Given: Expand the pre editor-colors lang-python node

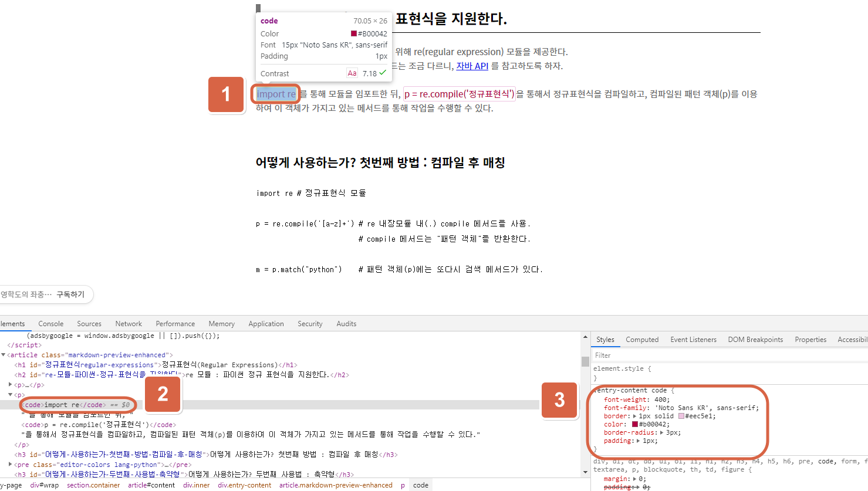Looking at the screenshot, I should (11, 465).
